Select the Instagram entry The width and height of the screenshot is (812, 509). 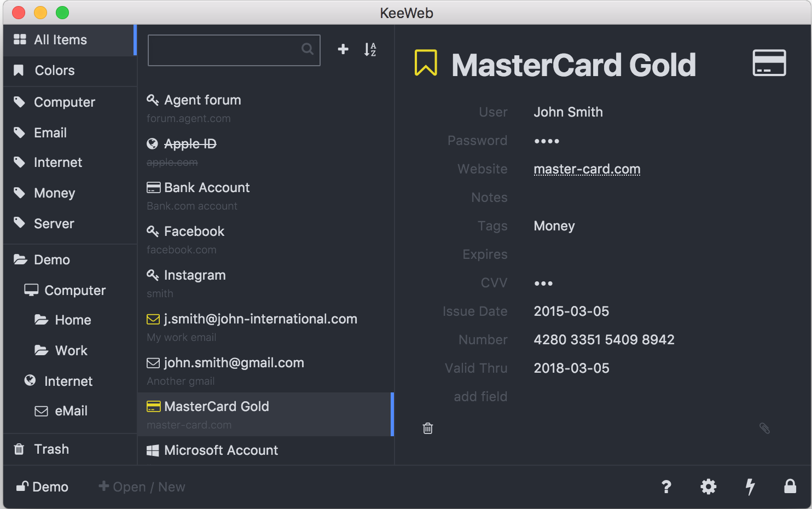click(265, 283)
